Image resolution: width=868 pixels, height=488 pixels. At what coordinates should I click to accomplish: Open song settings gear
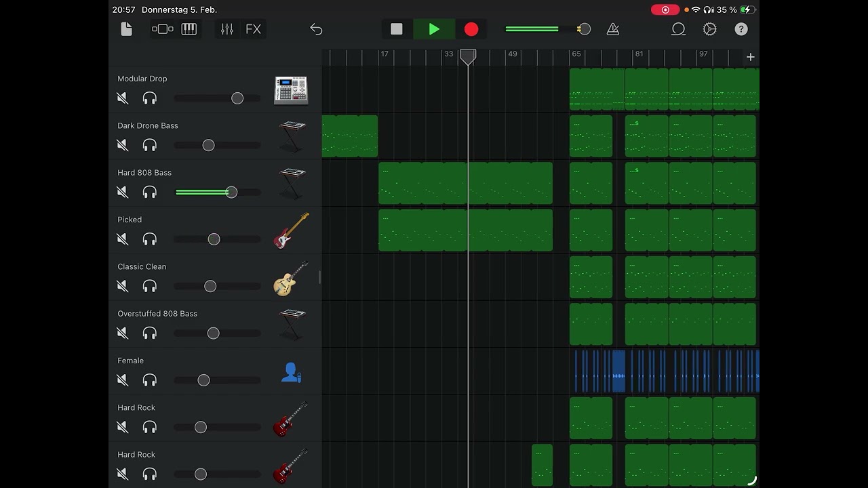pyautogui.click(x=710, y=29)
